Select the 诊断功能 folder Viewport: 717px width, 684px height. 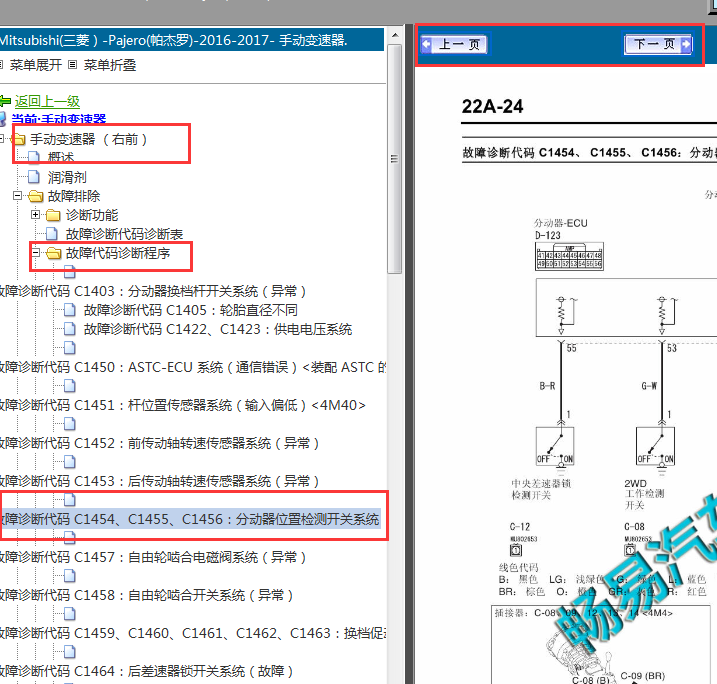[x=92, y=215]
